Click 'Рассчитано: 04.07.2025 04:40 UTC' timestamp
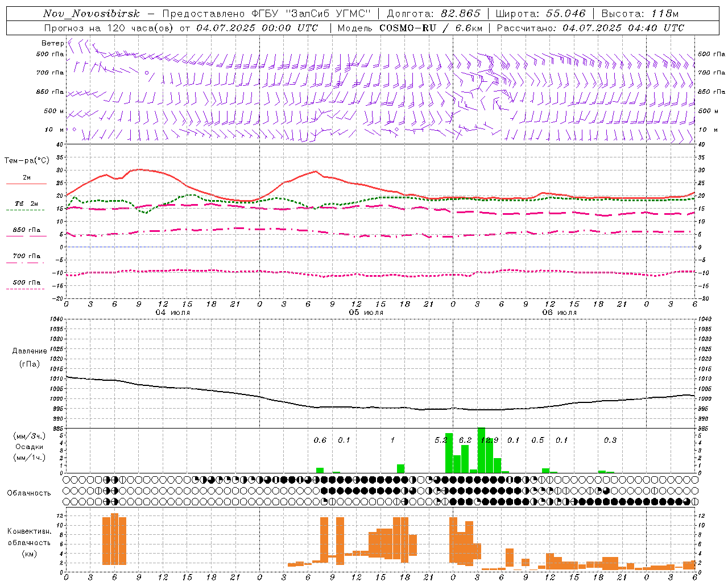Viewport: 728px width, 582px height. [590, 28]
